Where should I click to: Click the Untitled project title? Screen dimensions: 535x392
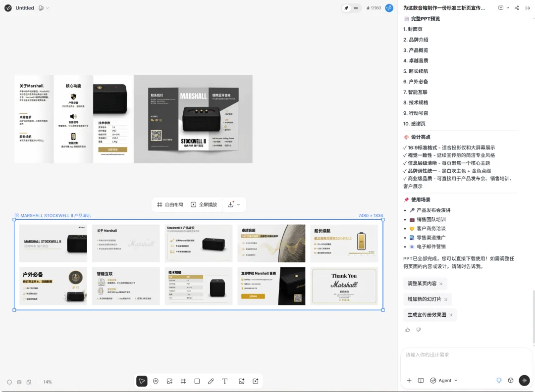[x=25, y=8]
